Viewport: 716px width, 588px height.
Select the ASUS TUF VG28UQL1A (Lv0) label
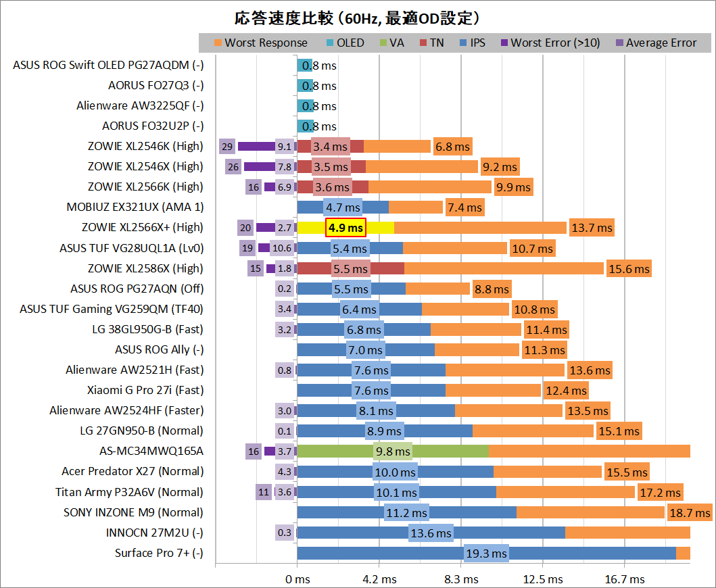point(132,248)
